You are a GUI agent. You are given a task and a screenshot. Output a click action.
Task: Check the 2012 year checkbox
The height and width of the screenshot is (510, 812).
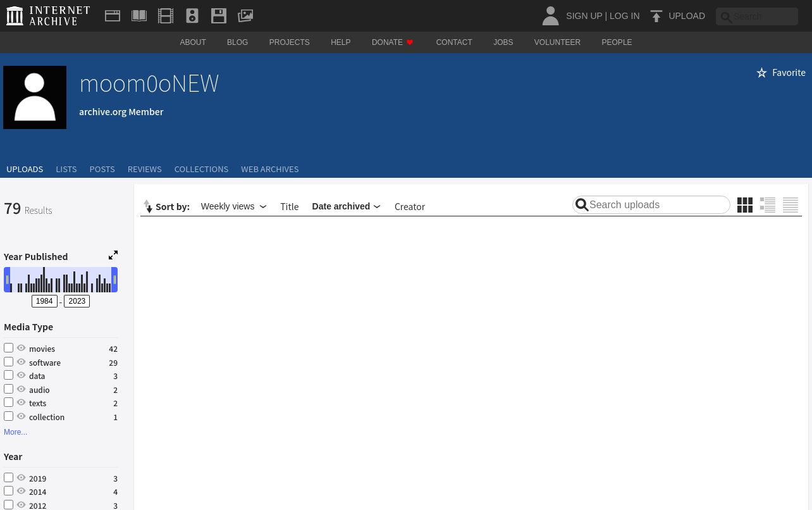pos(8,505)
